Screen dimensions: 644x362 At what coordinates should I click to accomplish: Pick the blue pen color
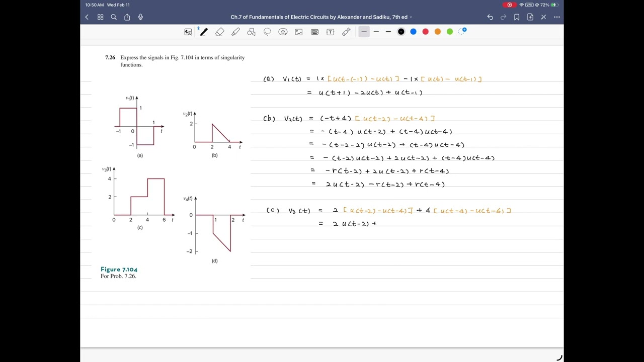click(413, 32)
